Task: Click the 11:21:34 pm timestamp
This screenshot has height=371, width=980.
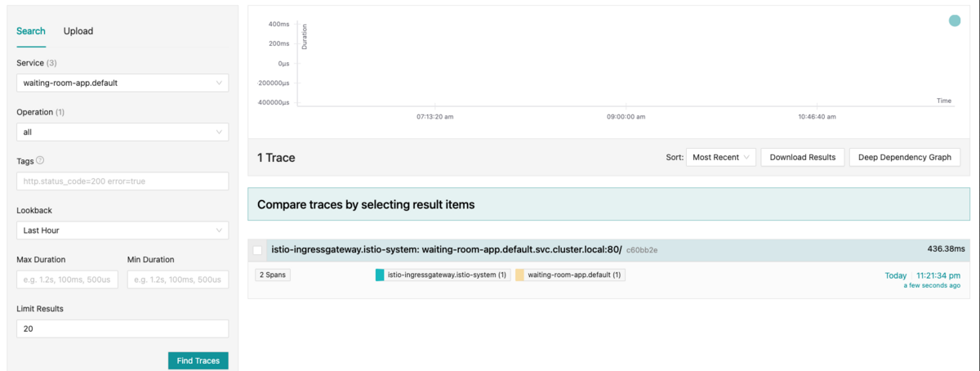Action: (938, 275)
